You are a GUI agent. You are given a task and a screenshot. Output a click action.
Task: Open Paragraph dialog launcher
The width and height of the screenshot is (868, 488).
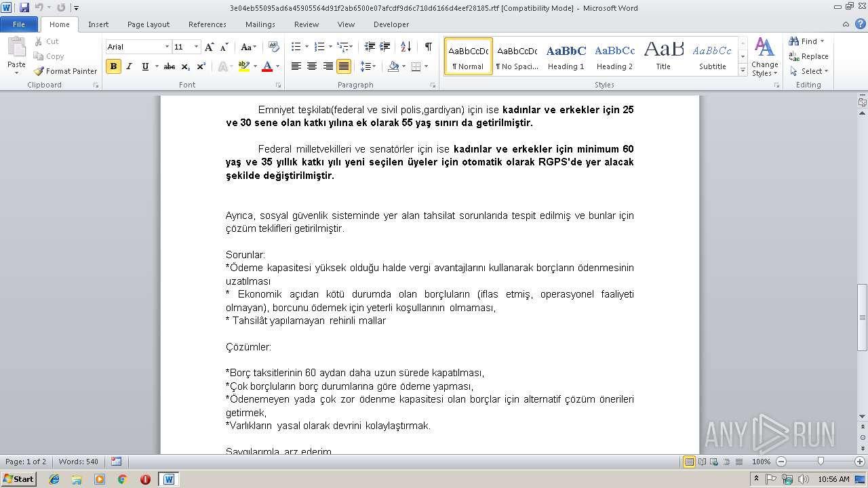[433, 85]
